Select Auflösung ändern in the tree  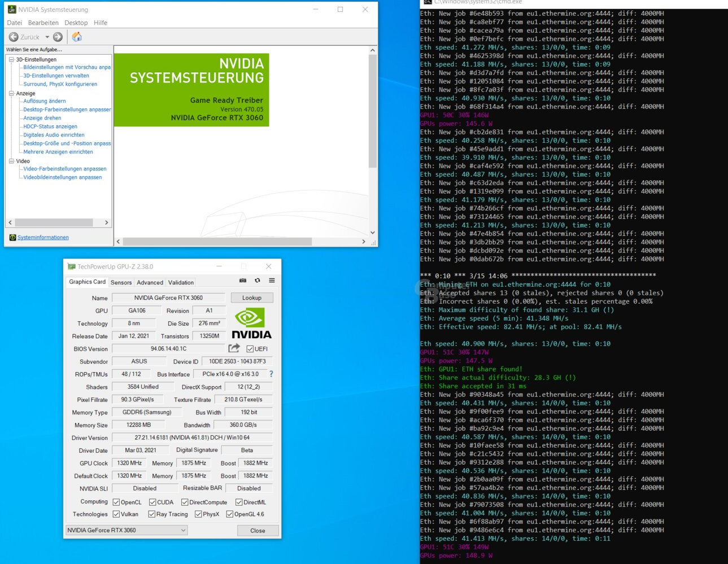coord(45,101)
